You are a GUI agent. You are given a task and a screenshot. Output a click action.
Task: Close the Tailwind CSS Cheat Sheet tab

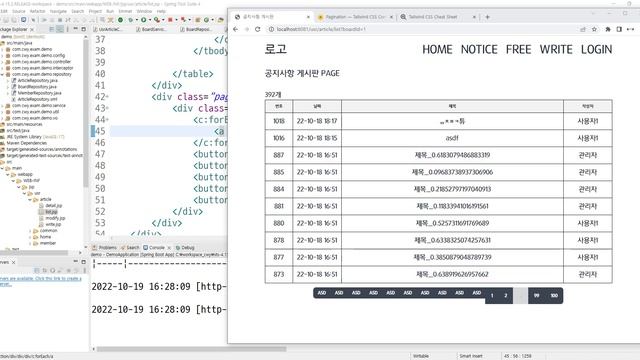point(474,17)
